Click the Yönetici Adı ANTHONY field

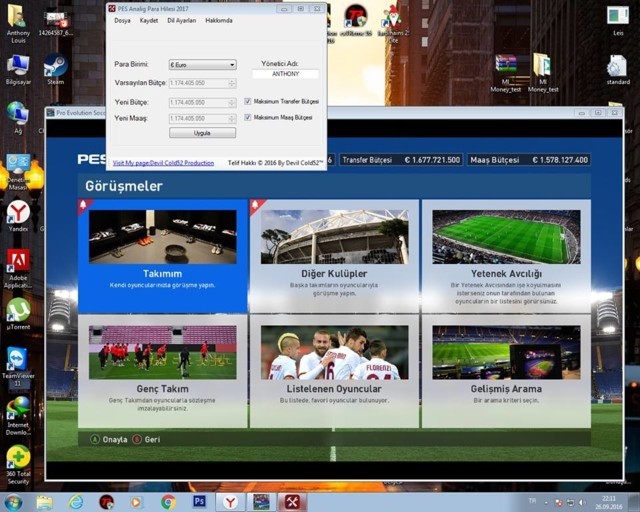(x=285, y=74)
